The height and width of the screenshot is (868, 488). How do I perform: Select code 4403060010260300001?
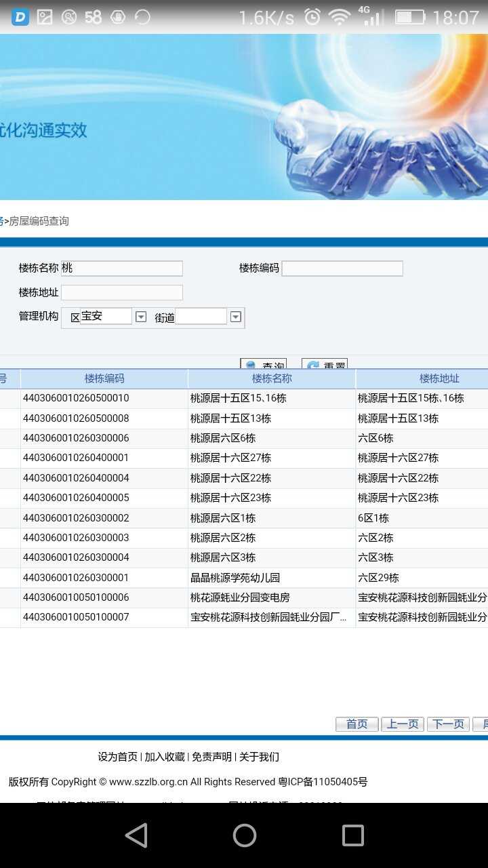coord(76,578)
